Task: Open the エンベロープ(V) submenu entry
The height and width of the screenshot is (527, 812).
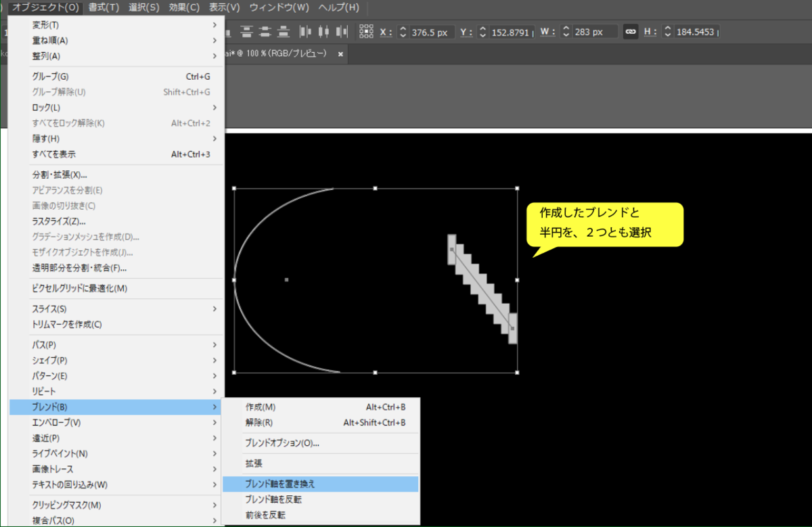Action: pyautogui.click(x=116, y=423)
